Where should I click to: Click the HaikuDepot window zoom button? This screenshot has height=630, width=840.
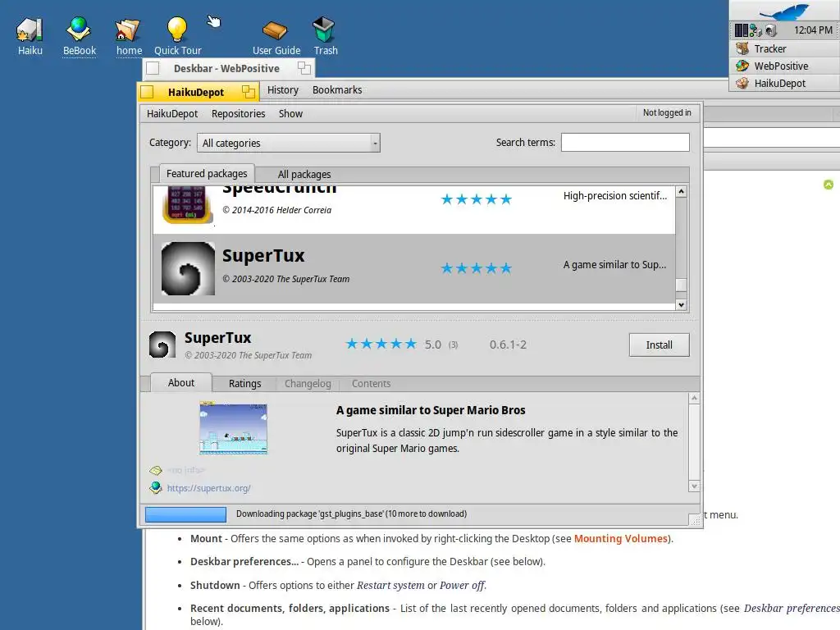click(248, 92)
